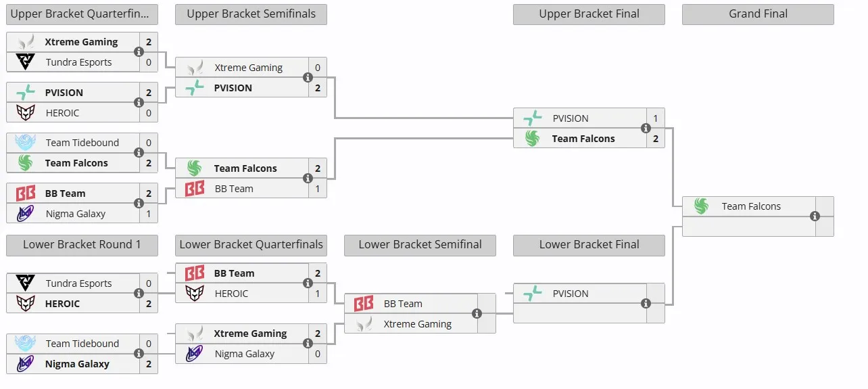Click Xtreme Gaming name in Lower Bracket Quarterfinals

[250, 334]
